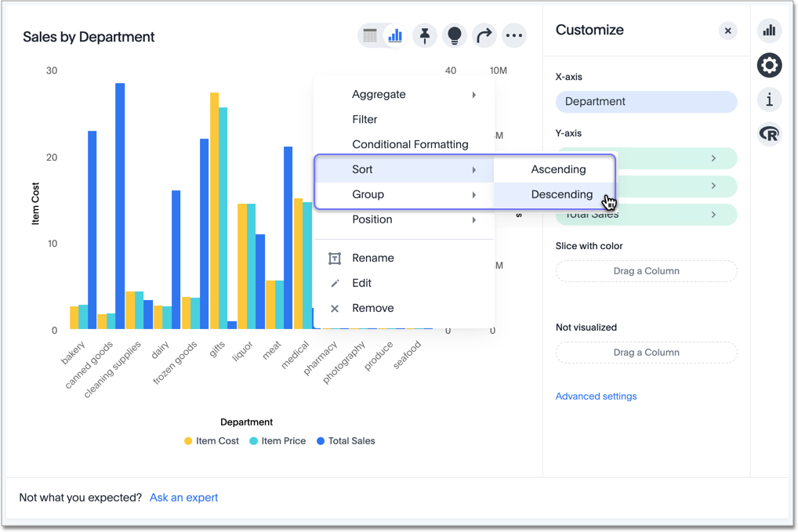This screenshot has height=532, width=798.
Task: Open the info icon in sidebar
Action: tap(769, 100)
